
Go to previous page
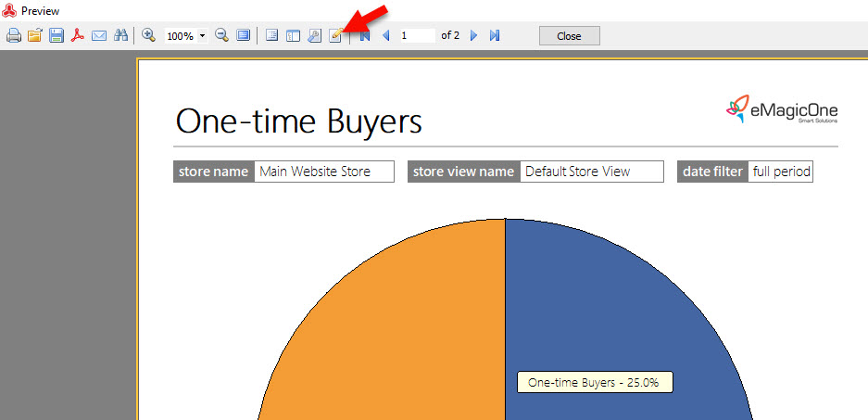(x=386, y=36)
